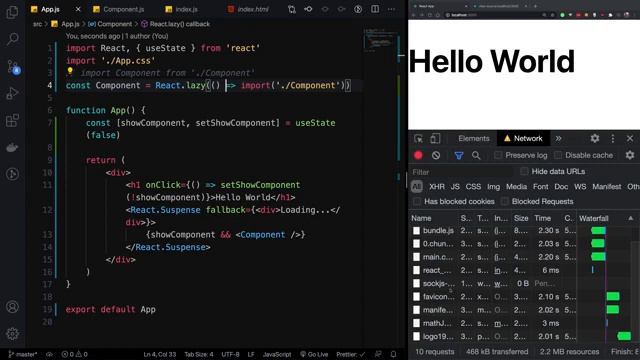Open the Explorer view in activity bar
640x360 pixels.
(12, 12)
